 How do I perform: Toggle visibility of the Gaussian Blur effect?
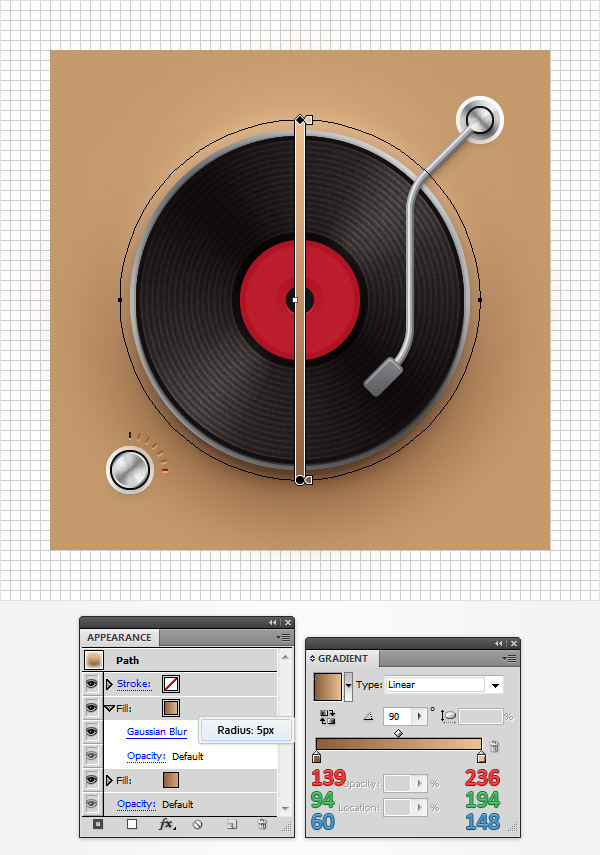pos(92,732)
